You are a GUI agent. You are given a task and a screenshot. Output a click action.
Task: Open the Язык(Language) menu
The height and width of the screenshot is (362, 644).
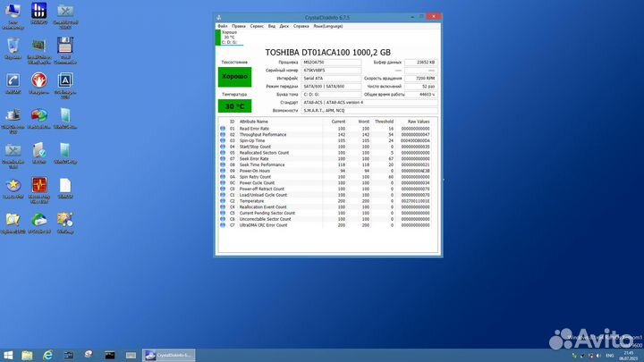coord(327,26)
